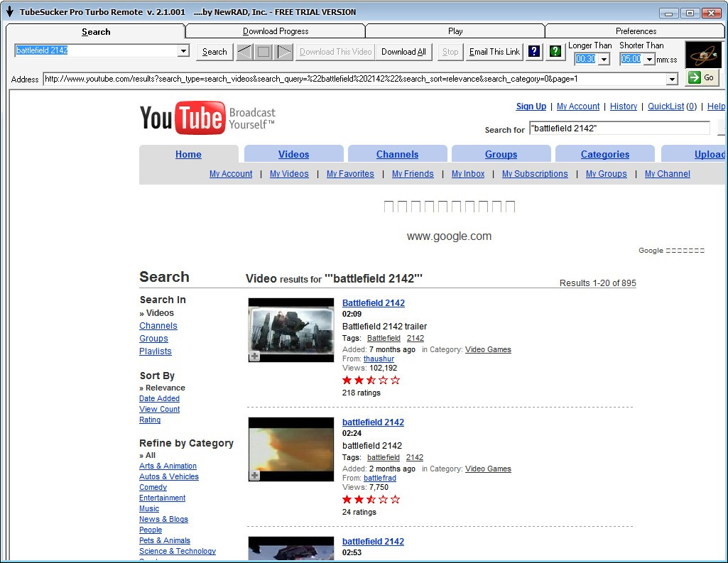
Task: Click the Go button beside Address
Action: pos(702,77)
